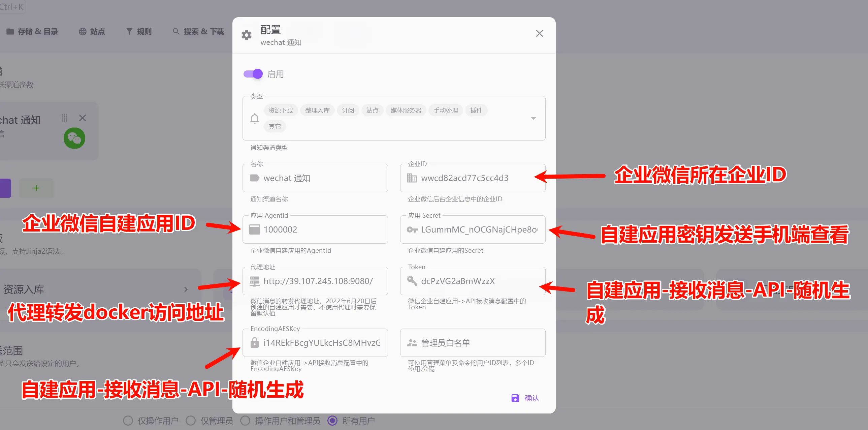Screen dimensions: 868x430
Task: Expand the 资源入库 chevron
Action: click(186, 289)
